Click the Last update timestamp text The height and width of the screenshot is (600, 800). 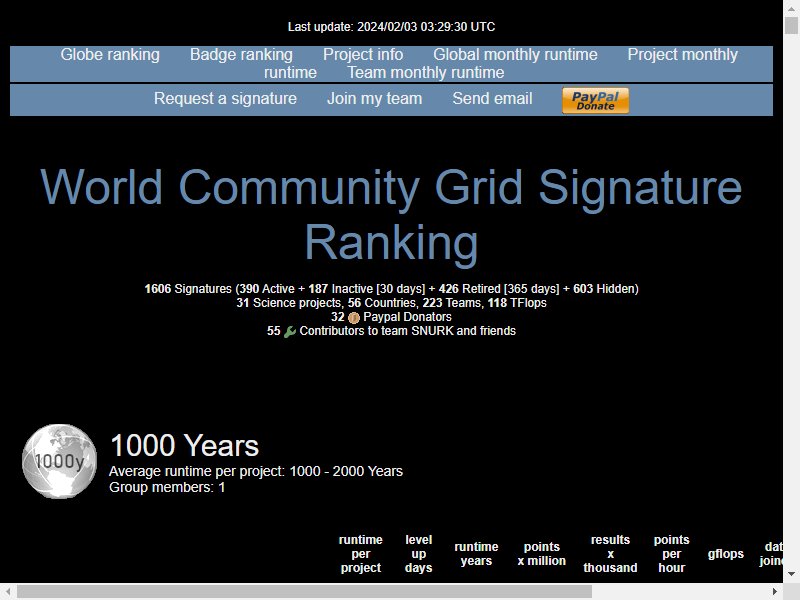click(391, 27)
